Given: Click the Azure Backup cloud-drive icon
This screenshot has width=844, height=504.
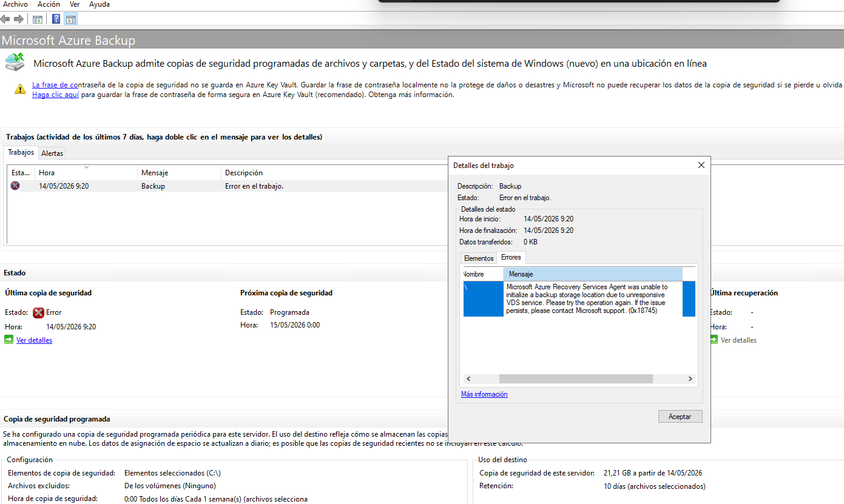Looking at the screenshot, I should 15,62.
